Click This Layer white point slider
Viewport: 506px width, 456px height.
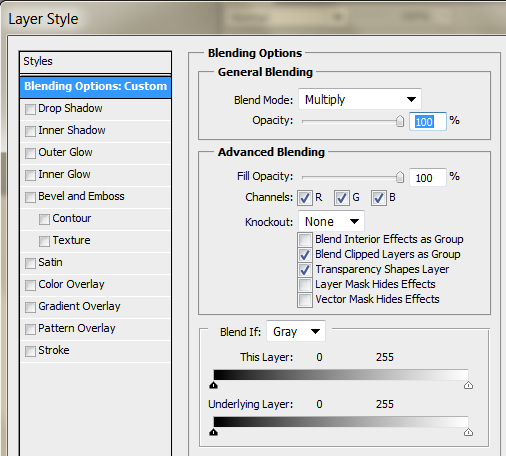[468, 386]
